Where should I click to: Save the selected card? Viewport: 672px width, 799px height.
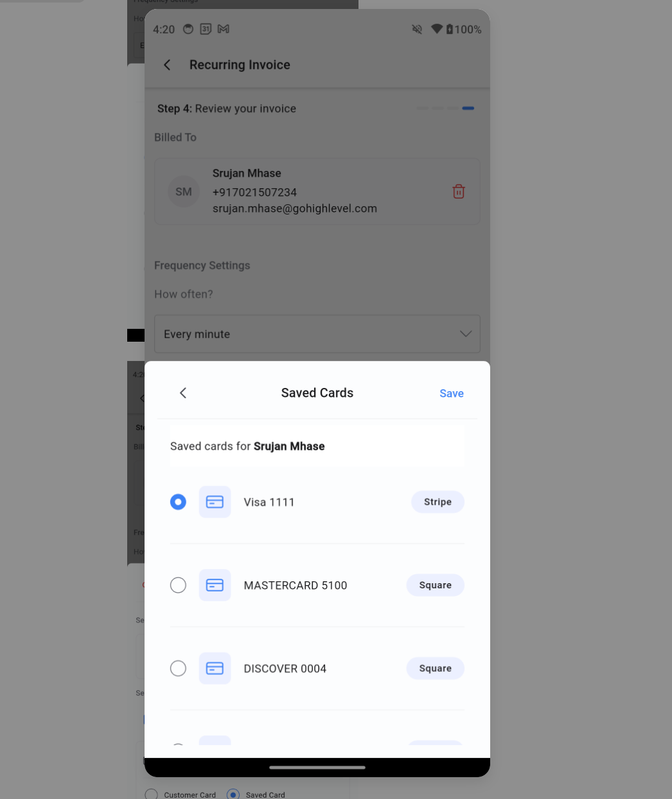click(452, 394)
